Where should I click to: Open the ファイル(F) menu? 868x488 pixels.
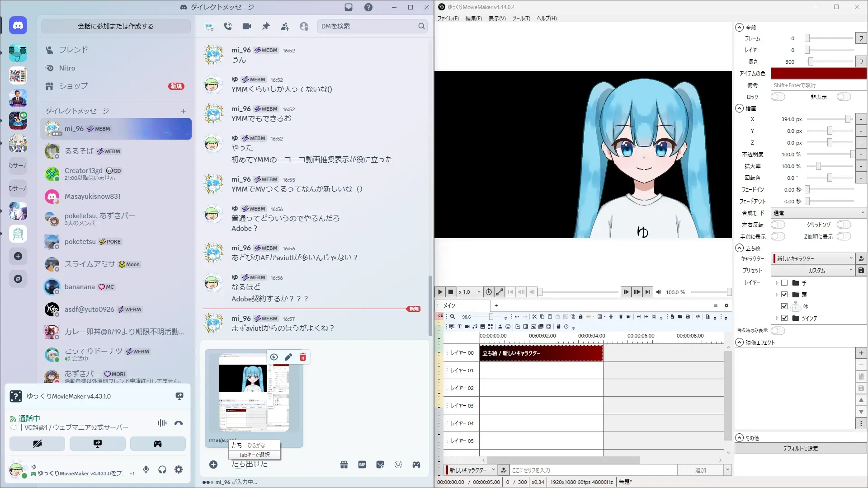pos(448,19)
